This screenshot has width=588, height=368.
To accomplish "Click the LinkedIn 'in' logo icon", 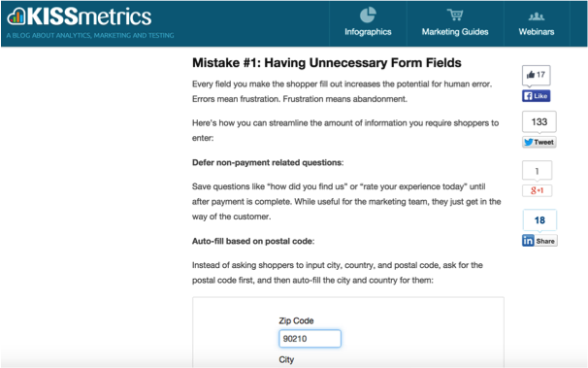I will click(x=528, y=241).
